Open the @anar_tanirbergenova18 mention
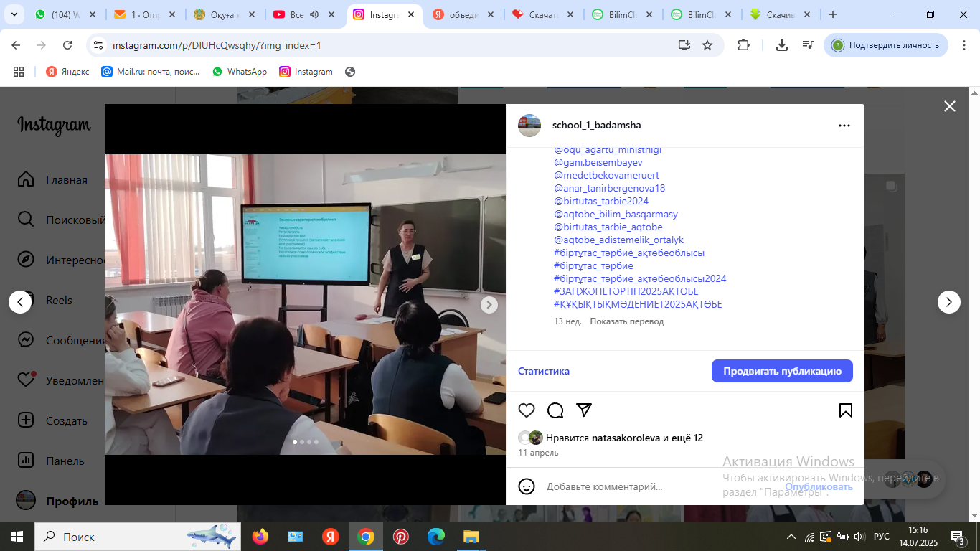980x551 pixels. point(610,189)
